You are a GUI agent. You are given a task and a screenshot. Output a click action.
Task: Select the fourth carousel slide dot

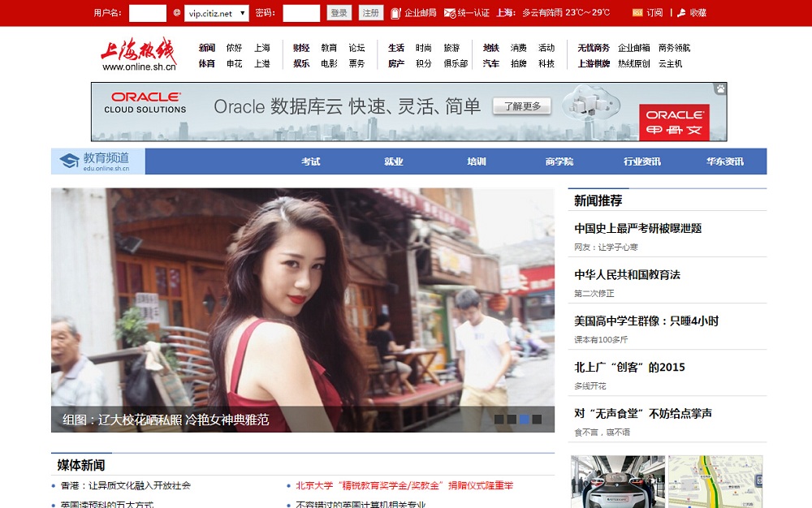click(537, 419)
